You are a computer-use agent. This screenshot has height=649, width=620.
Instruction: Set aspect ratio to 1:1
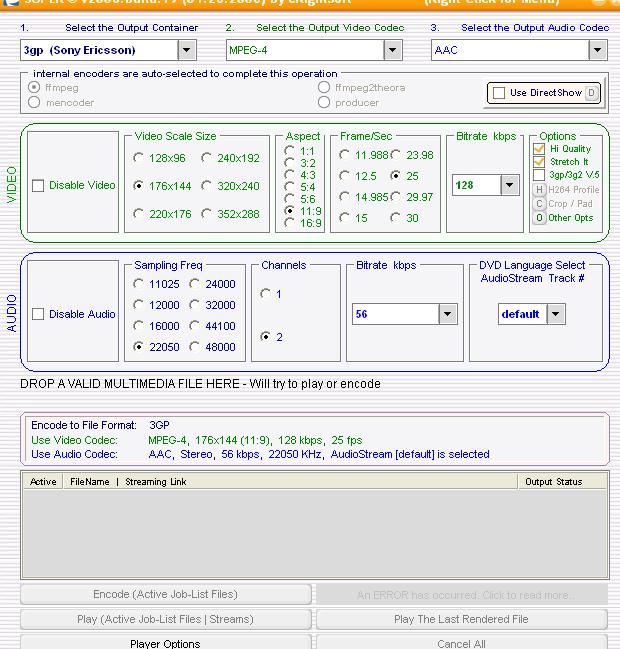click(x=289, y=151)
